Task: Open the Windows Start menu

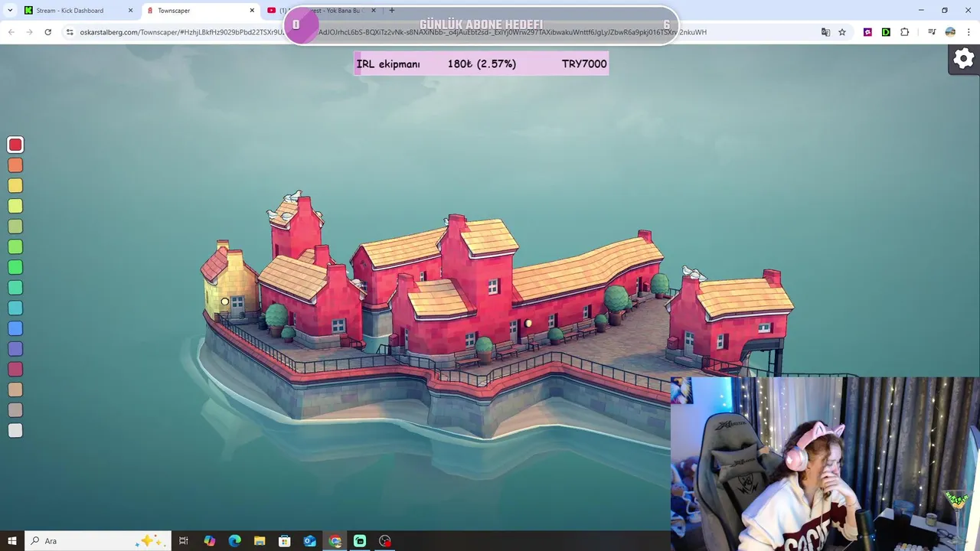Action: pos(11,541)
